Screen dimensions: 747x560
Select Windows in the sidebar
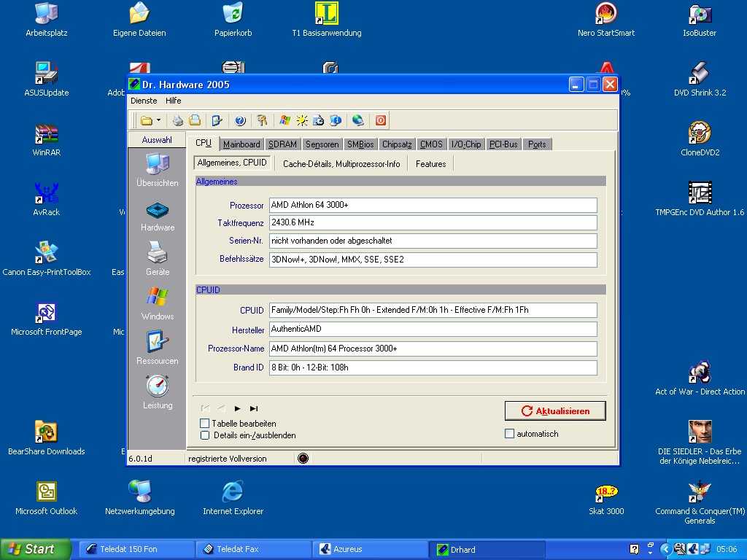[158, 303]
